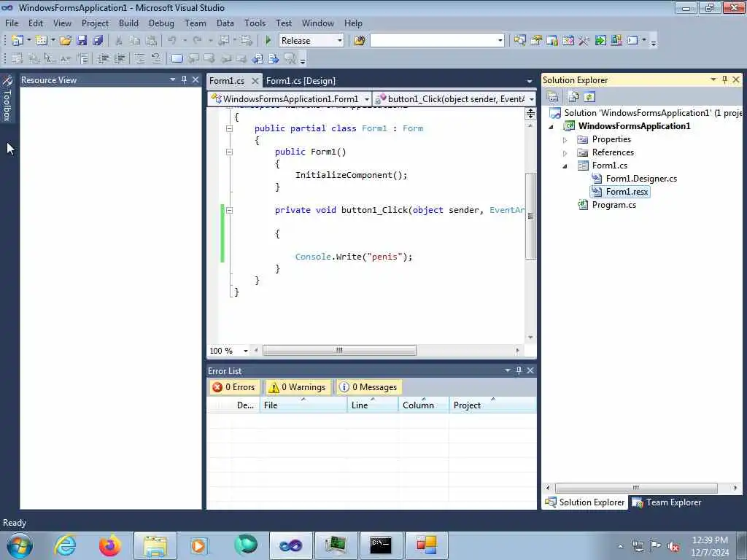This screenshot has height=560, width=747.
Task: Click the Display Object Member List icon
Action: coord(18,58)
